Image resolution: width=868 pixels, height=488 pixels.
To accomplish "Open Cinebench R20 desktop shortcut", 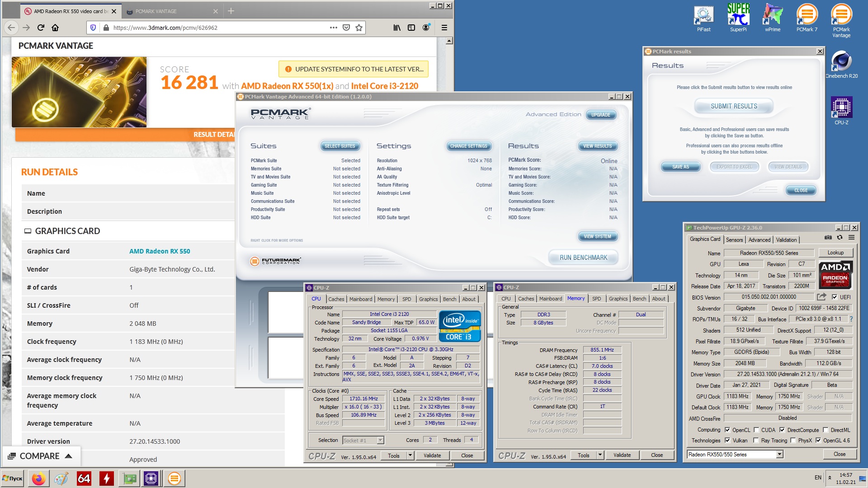I will tap(841, 65).
